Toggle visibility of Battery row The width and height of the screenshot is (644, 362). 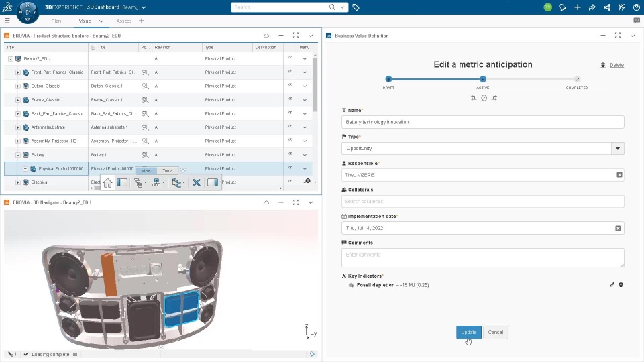[290, 154]
